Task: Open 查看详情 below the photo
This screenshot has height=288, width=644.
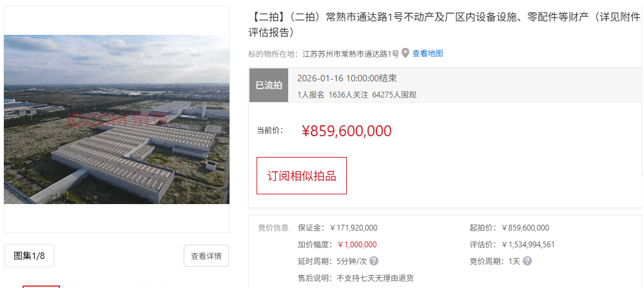Action: pos(206,256)
